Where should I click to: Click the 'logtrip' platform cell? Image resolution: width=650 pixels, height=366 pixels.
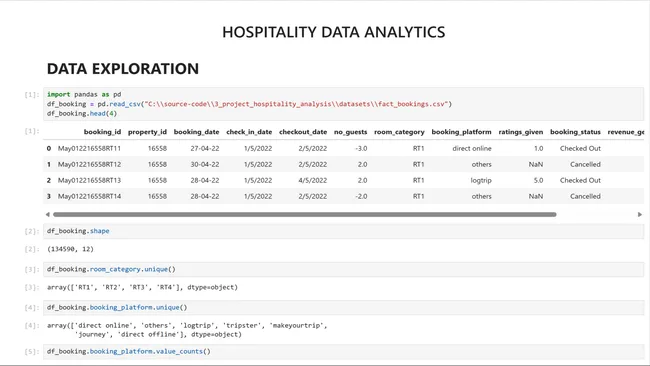[x=481, y=180]
